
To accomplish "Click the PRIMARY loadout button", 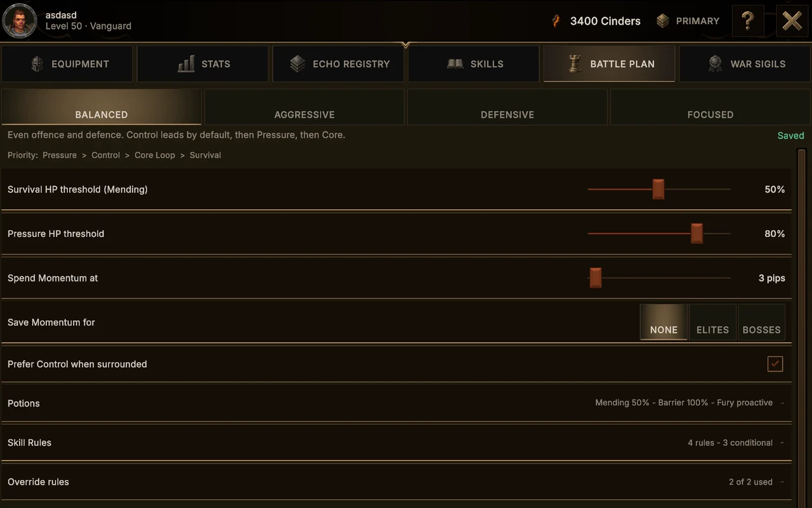I will [x=688, y=21].
